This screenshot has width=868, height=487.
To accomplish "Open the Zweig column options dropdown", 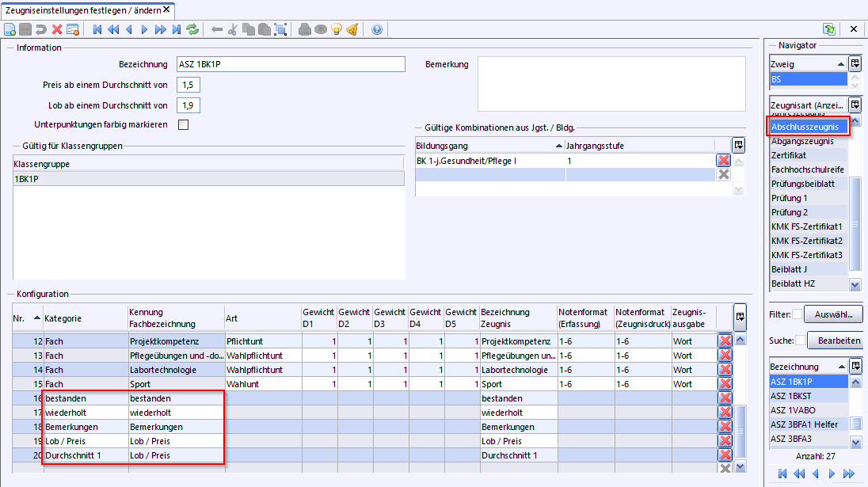I will point(855,64).
